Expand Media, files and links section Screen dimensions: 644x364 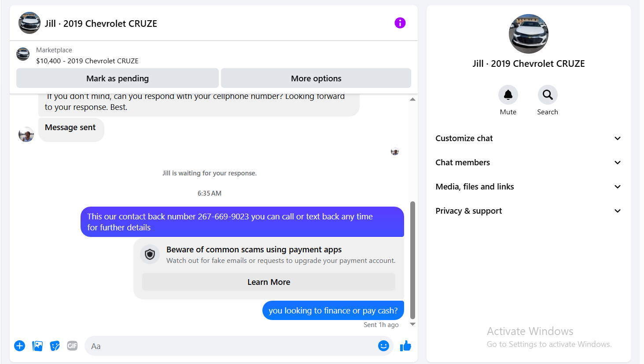(x=528, y=187)
